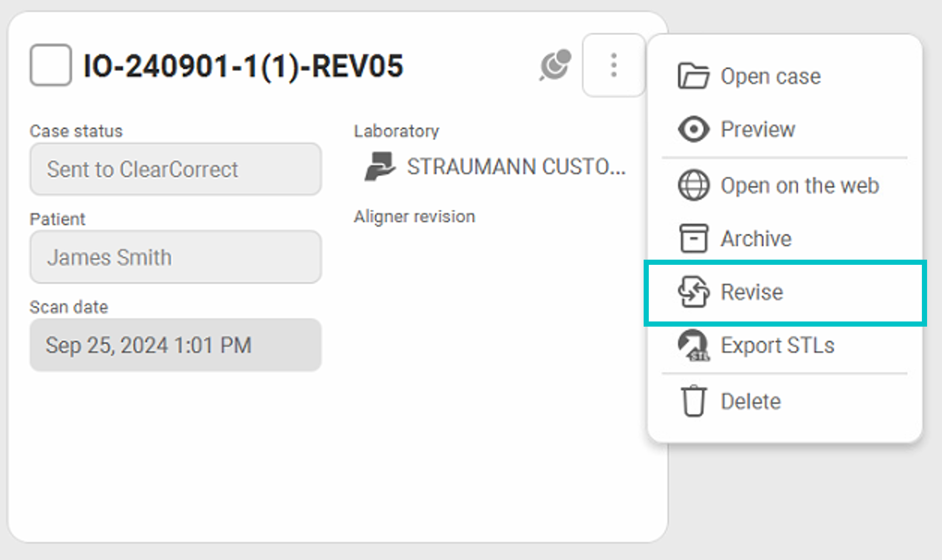Choose Preview text in the menu
942x560 pixels.
tap(758, 129)
